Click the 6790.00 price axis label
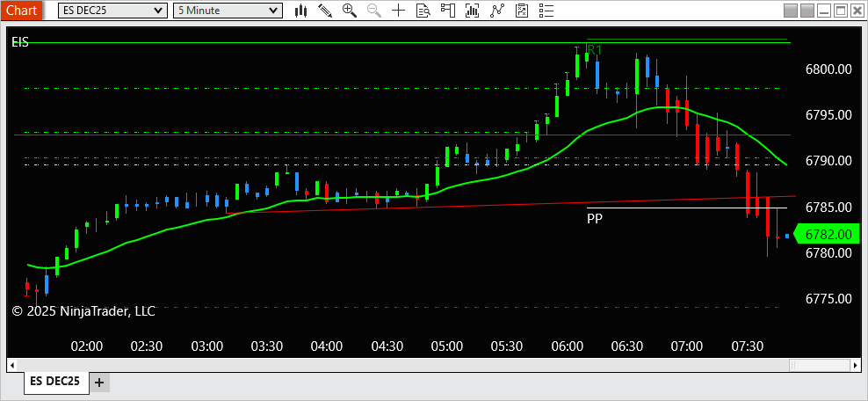 tap(828, 161)
